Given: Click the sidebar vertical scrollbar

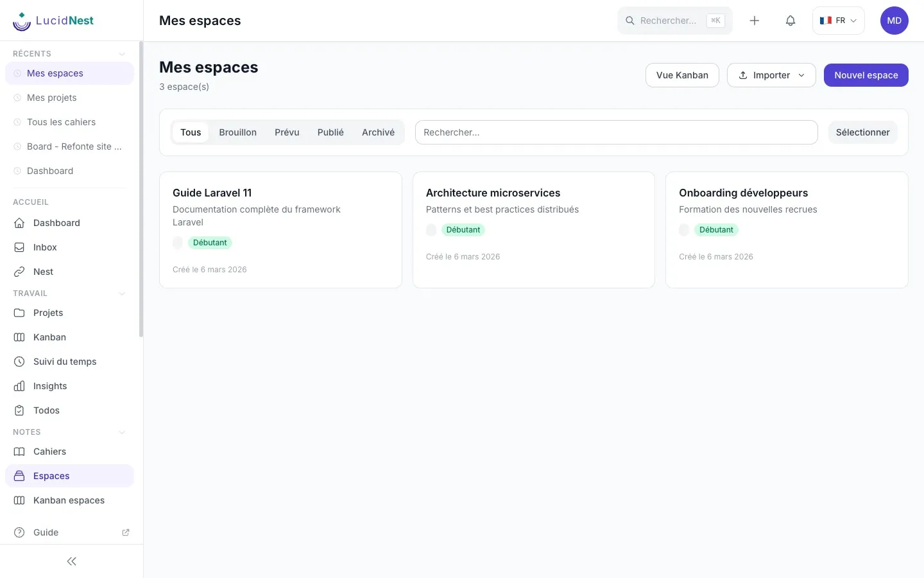Looking at the screenshot, I should 141,189.
